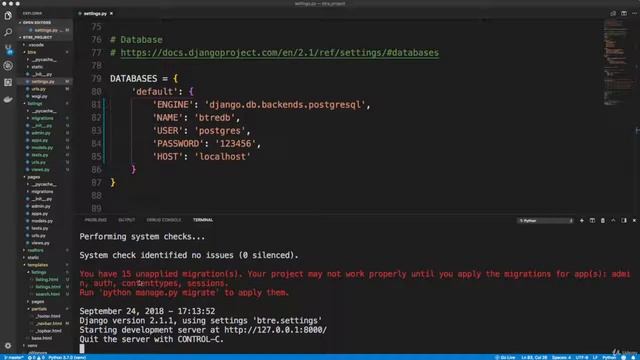Open the Search view in activity bar
This screenshot has width=640, height=360.
(8, 32)
